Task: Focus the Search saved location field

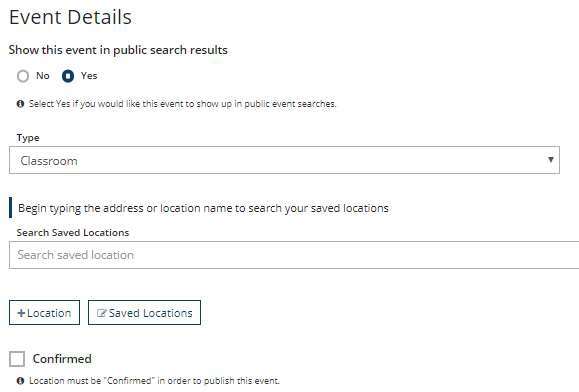Action: point(294,255)
